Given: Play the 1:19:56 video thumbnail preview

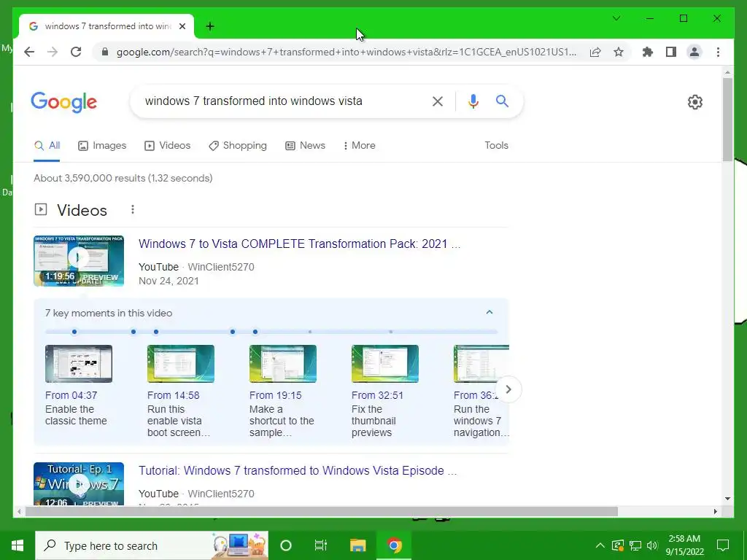Looking at the screenshot, I should pos(79,260).
